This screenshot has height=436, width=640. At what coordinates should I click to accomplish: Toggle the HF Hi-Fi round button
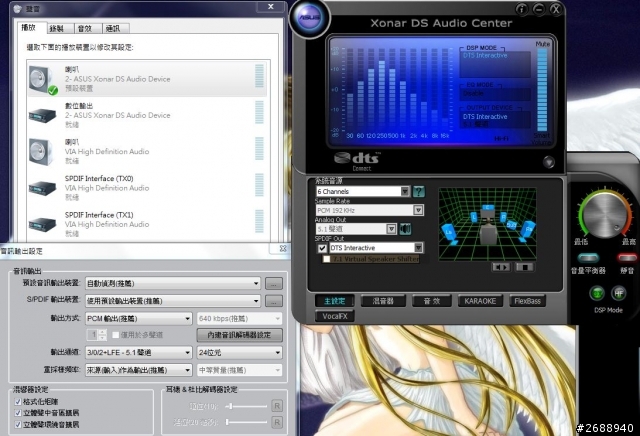[619, 293]
